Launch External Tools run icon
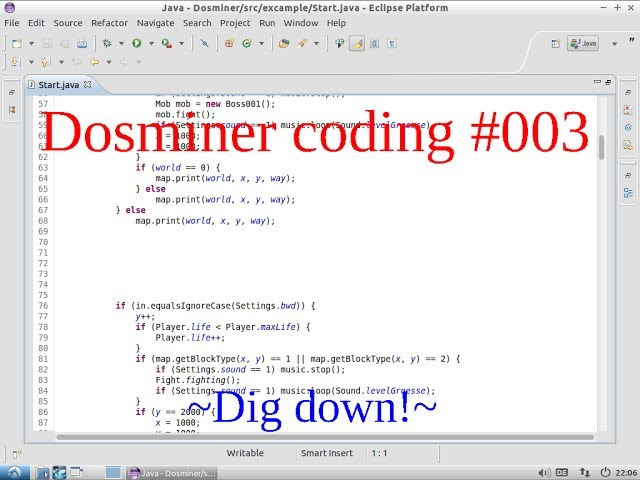The image size is (640, 480). pos(167,43)
